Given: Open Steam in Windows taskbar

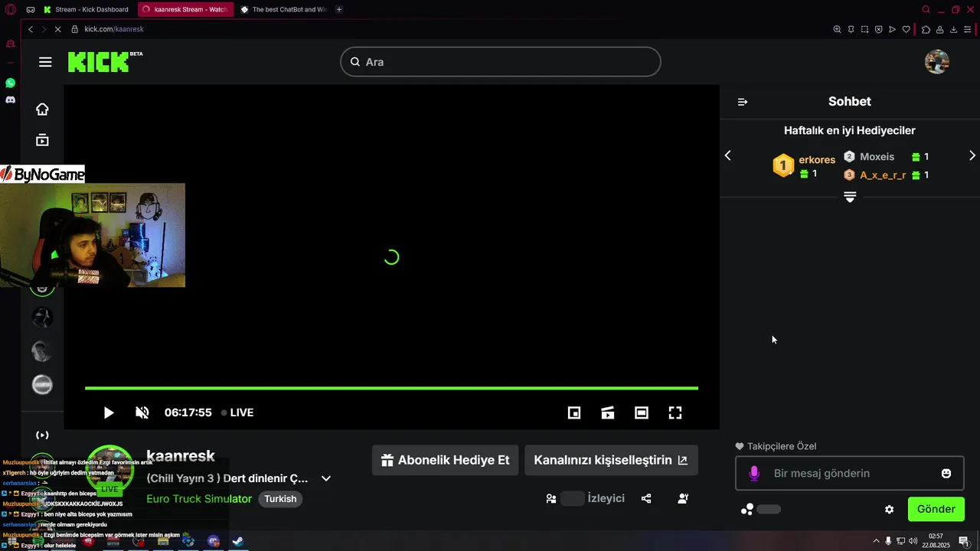Looking at the screenshot, I should click(x=238, y=541).
